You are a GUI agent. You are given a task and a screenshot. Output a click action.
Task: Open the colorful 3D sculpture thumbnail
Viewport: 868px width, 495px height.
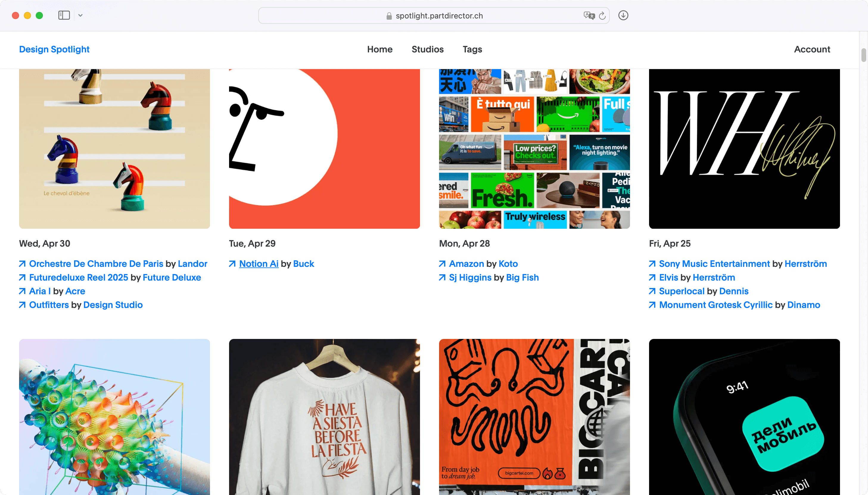pos(115,417)
